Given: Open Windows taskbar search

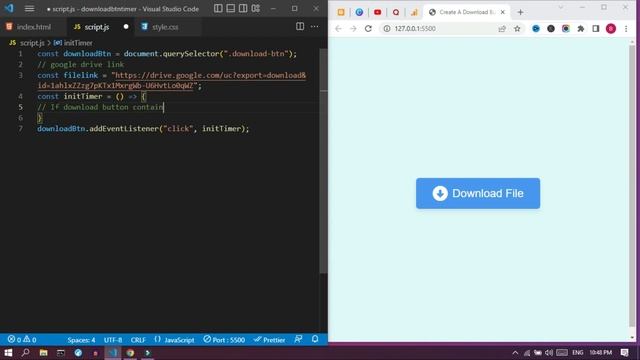Looking at the screenshot, I should click(25, 353).
